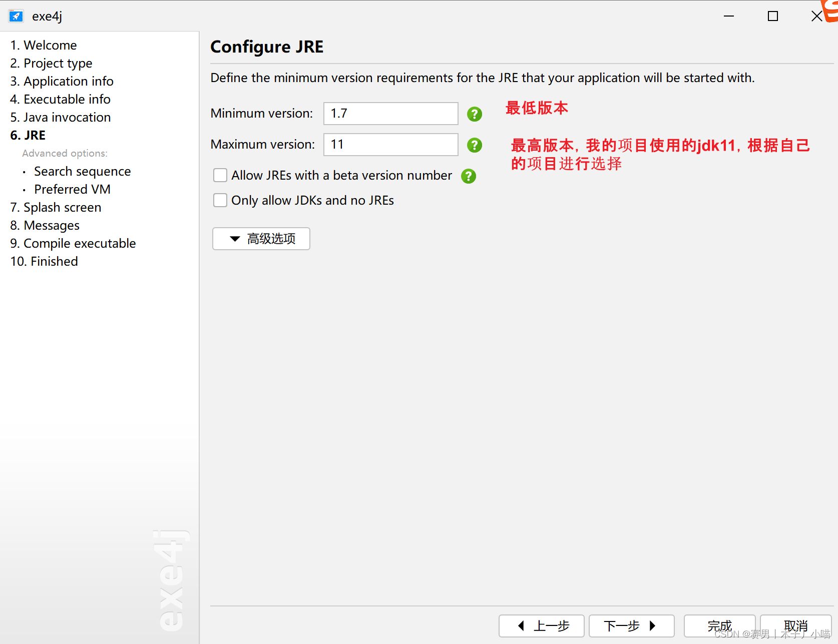Go to step 5 Java invocation

(61, 117)
